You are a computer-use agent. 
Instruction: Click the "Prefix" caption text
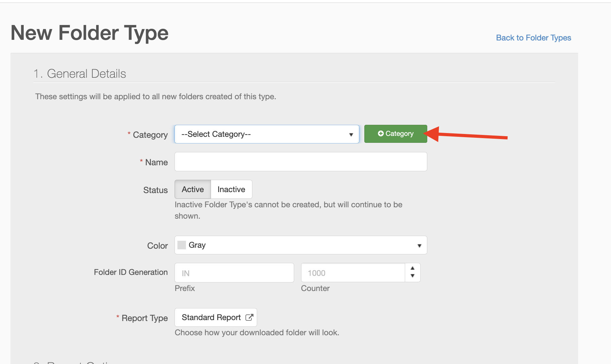[x=185, y=288]
